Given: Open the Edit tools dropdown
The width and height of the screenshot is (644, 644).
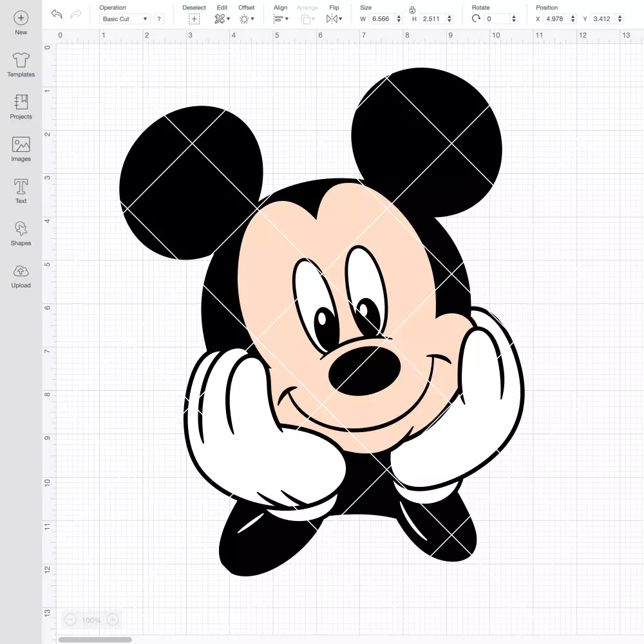Looking at the screenshot, I should tap(222, 19).
